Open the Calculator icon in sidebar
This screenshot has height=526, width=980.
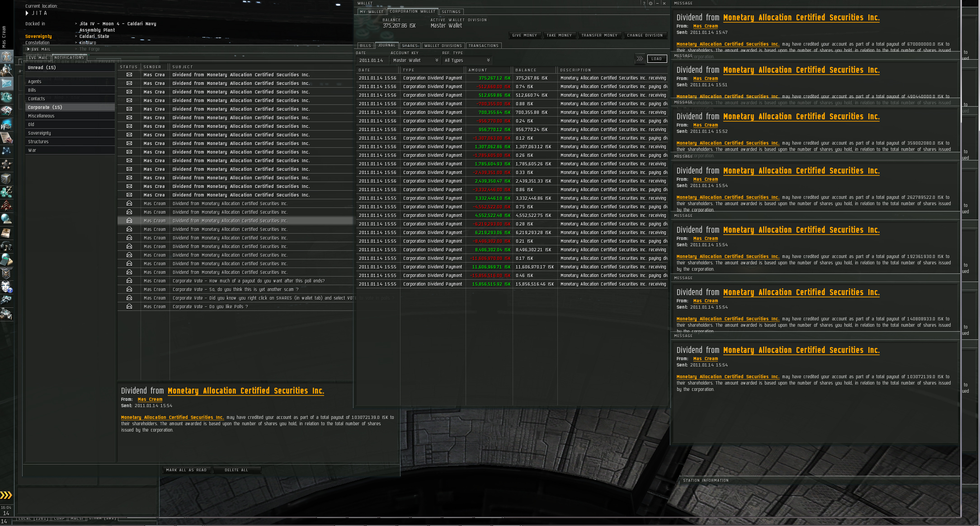[x=6, y=260]
